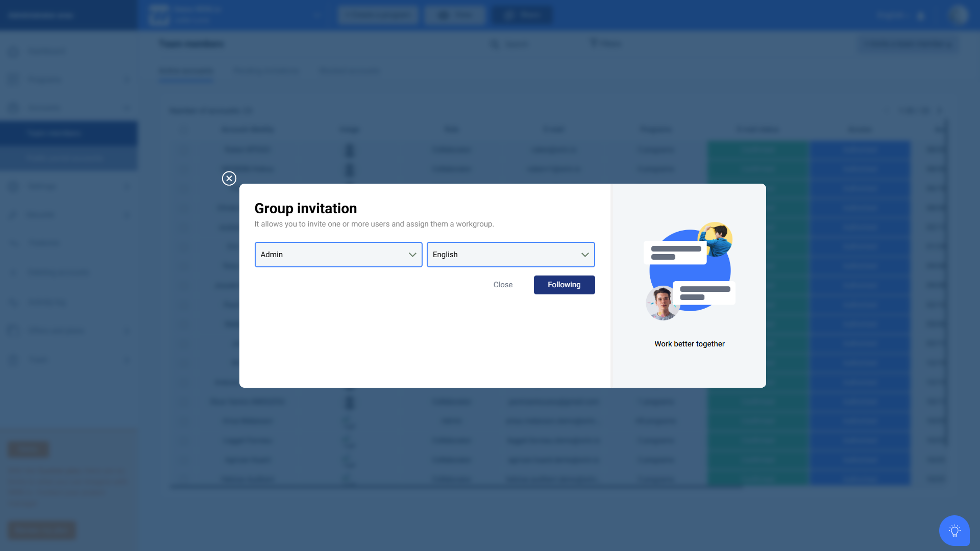Switch to the first underlined accounts tab

(x=186, y=71)
